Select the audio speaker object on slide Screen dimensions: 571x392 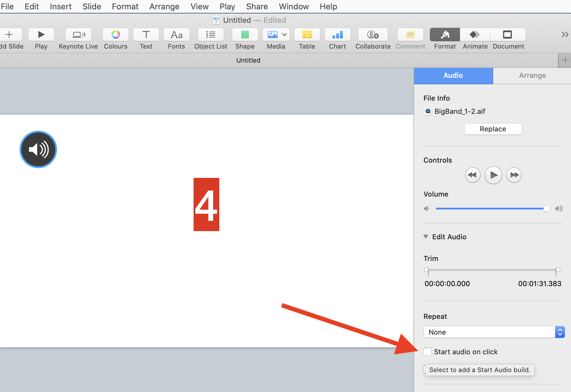pos(38,149)
